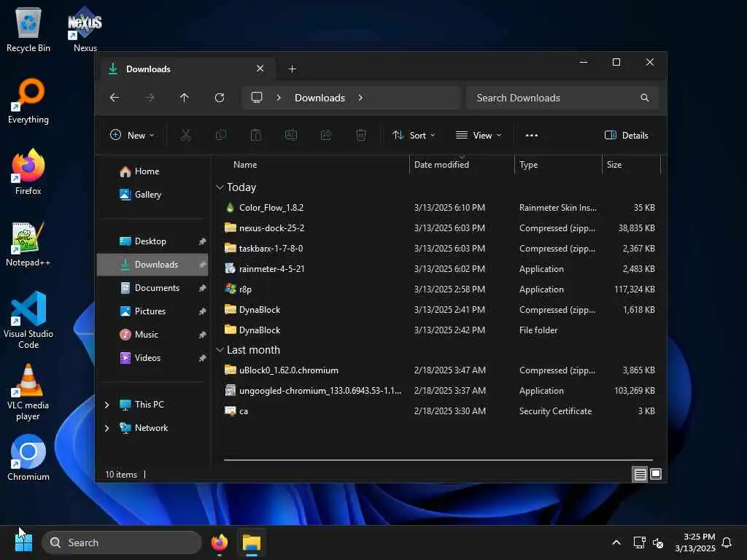Screen dimensions: 747x560
Task: Collapse the Today group
Action: [x=220, y=187]
